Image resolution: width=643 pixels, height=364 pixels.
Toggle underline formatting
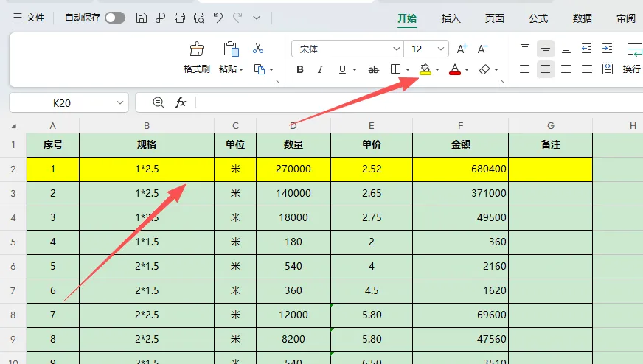tap(342, 69)
